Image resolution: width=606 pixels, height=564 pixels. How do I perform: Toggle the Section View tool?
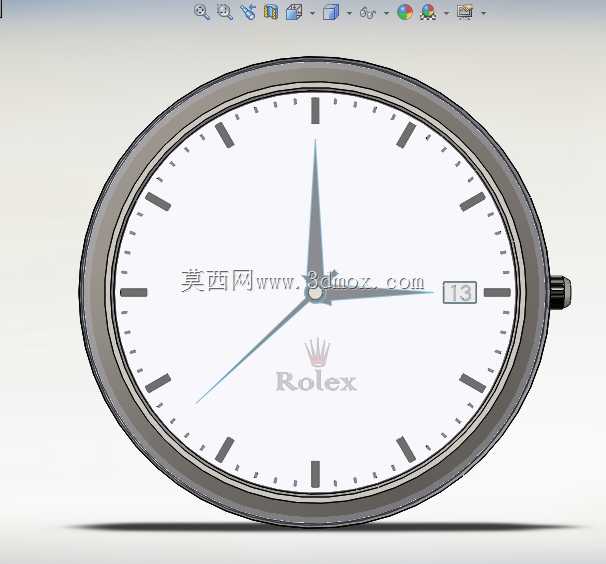(271, 12)
